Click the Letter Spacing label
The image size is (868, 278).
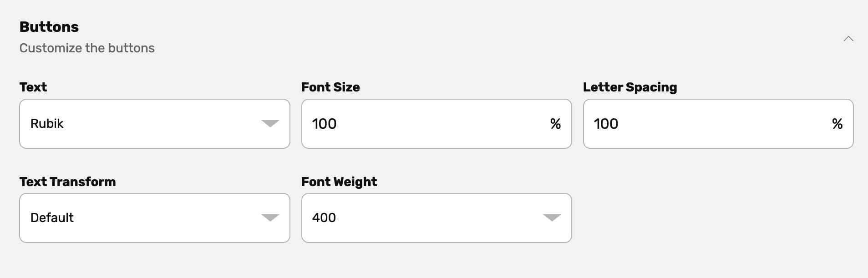click(x=630, y=87)
